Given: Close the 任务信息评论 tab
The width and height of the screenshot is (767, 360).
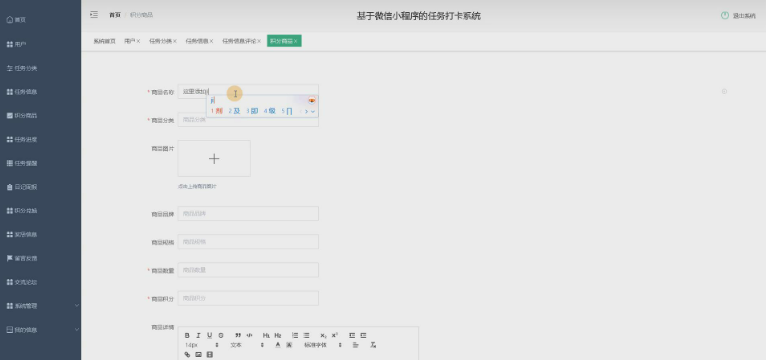Looking at the screenshot, I should click(x=259, y=41).
